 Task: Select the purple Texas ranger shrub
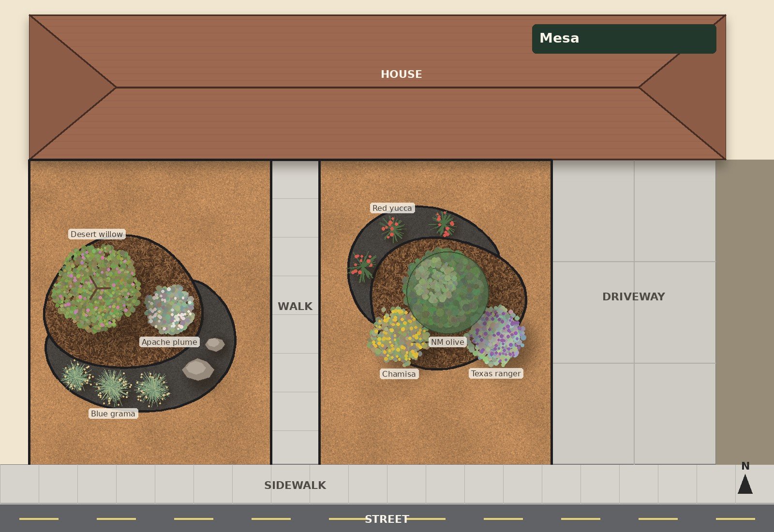pos(496,336)
